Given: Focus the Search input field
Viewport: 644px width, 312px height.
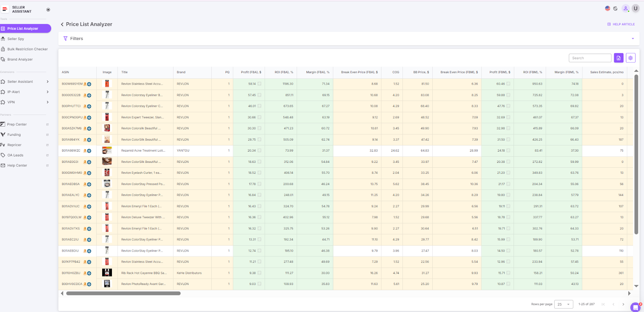Looking at the screenshot, I should coord(590,58).
